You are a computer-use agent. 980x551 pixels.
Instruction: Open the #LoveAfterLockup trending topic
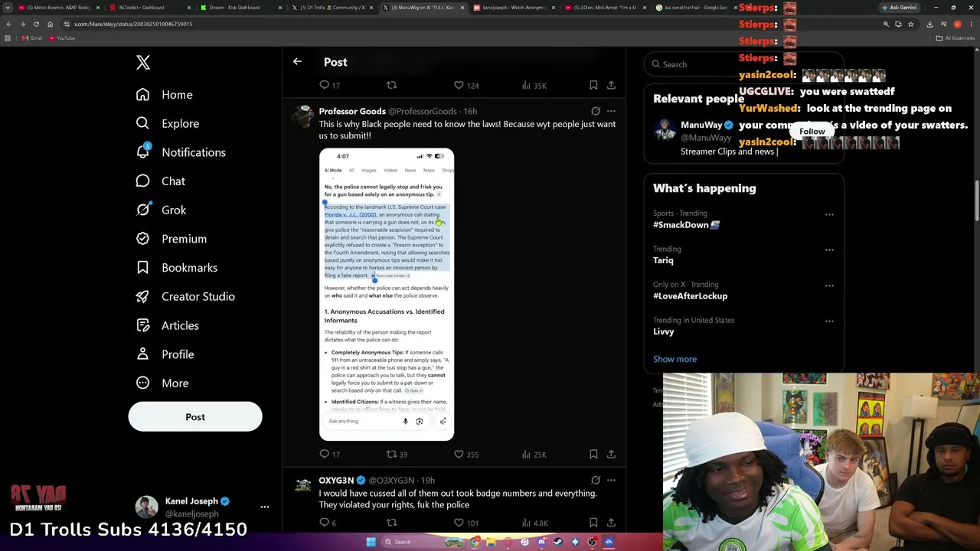tap(690, 296)
